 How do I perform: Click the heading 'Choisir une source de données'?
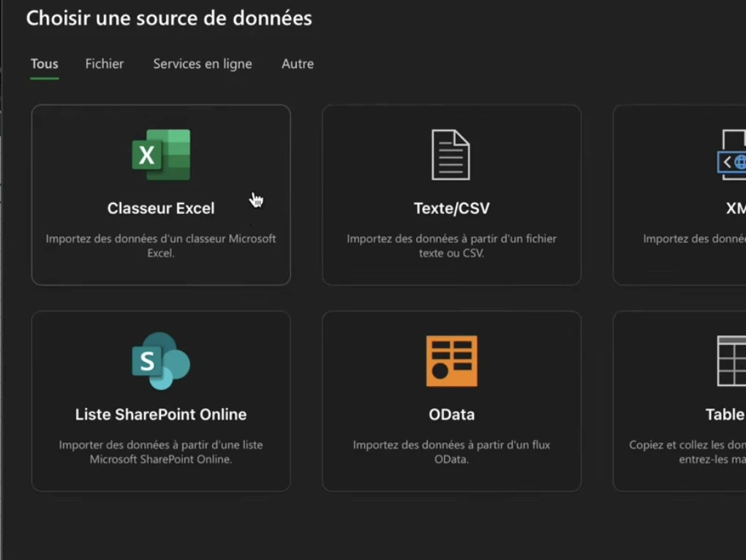pos(169,18)
